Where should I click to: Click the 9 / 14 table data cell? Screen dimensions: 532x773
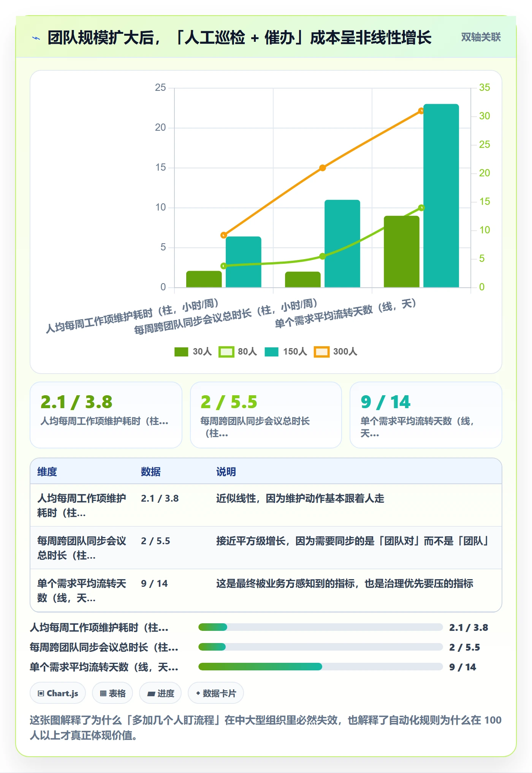(x=154, y=583)
